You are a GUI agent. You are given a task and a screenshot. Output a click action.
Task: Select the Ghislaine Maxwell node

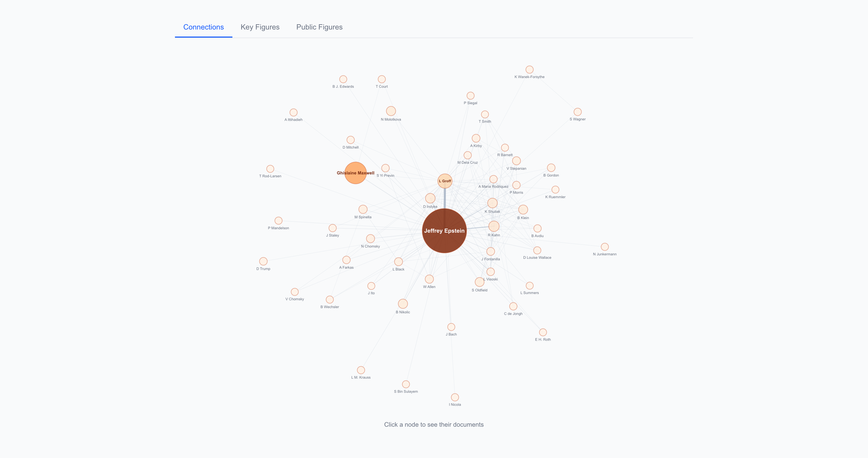pos(355,173)
